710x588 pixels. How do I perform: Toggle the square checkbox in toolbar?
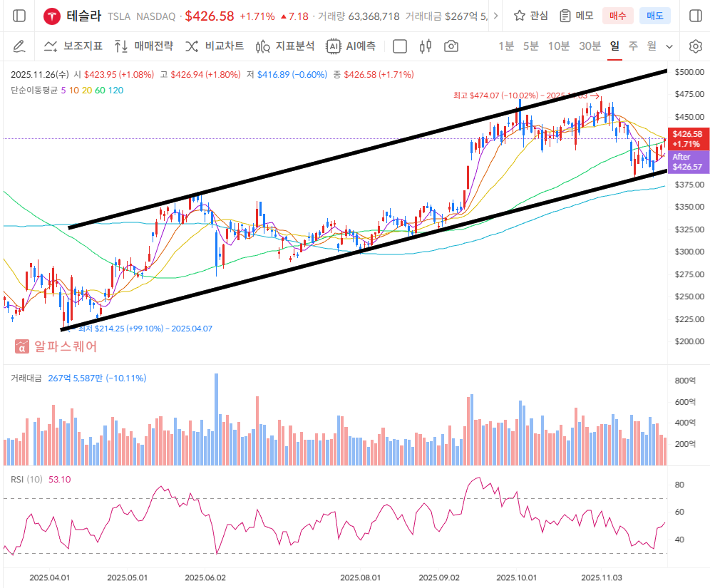400,46
